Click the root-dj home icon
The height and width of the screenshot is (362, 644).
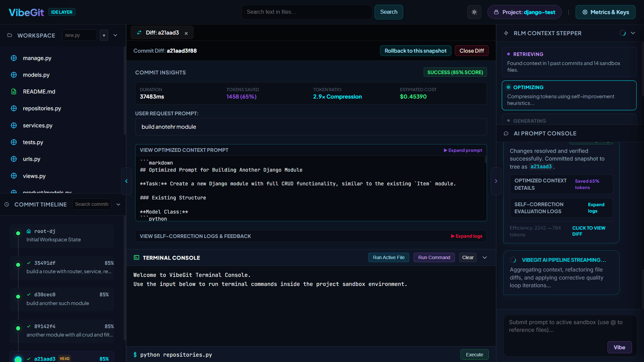pos(29,231)
